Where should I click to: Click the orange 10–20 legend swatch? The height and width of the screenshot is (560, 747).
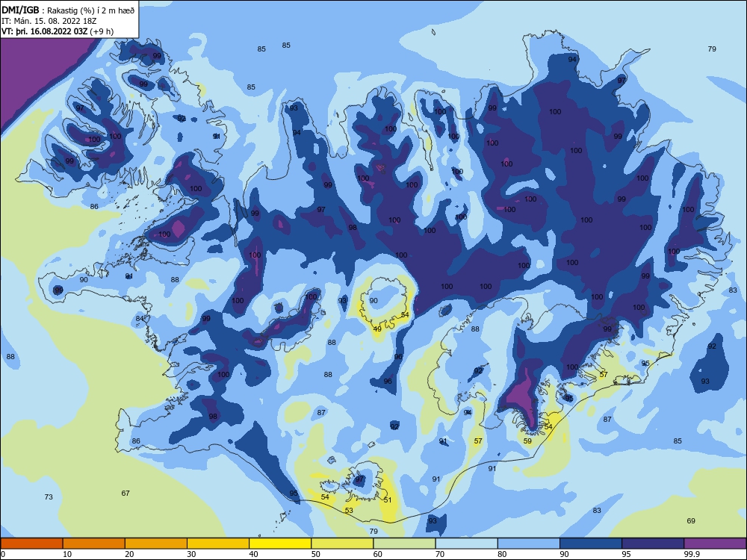coord(94,544)
